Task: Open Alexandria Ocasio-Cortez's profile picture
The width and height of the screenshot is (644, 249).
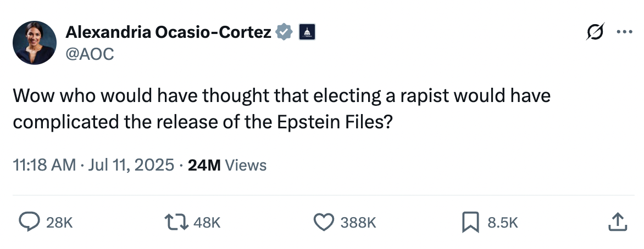Action: point(34,43)
